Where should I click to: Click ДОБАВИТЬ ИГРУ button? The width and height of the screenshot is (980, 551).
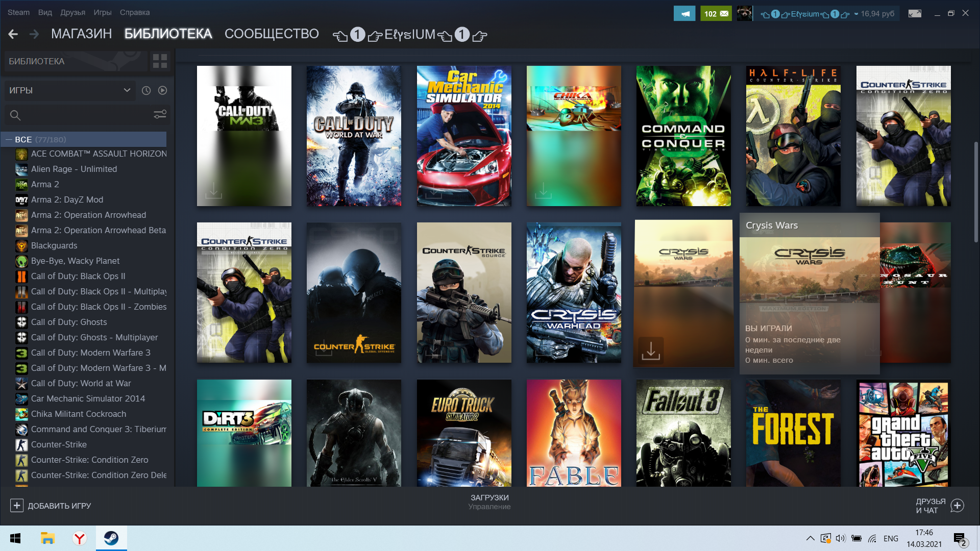(51, 506)
